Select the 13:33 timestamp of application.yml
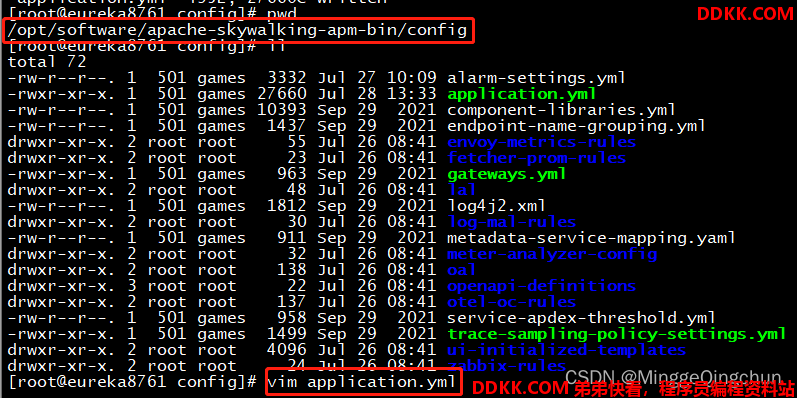 tap(412, 94)
